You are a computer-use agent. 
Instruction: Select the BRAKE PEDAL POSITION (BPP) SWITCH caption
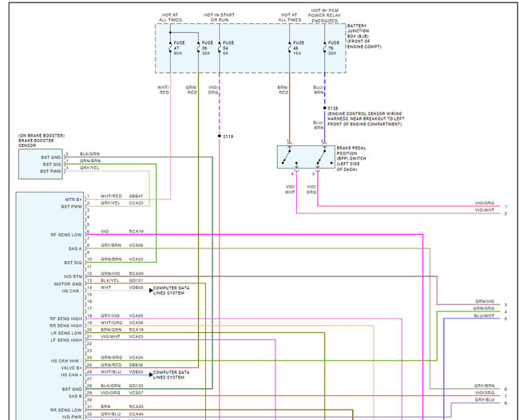(x=351, y=159)
